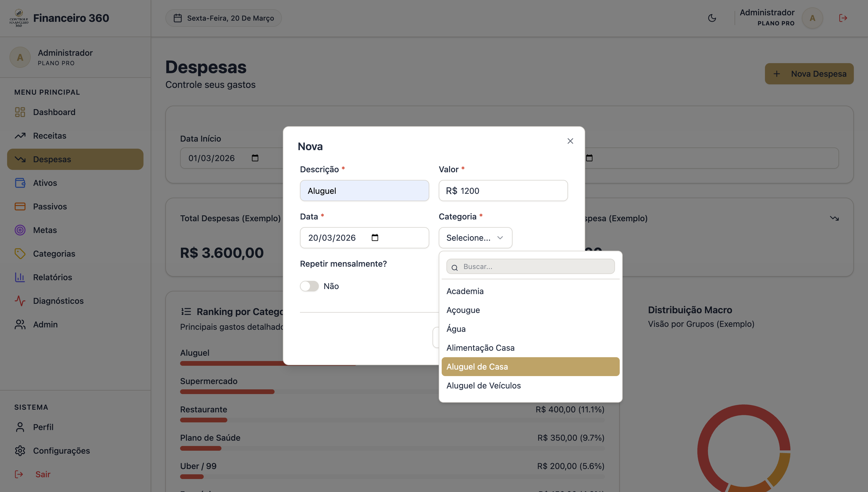Open Configurações settings
Screen dimensions: 868x492
click(61, 450)
